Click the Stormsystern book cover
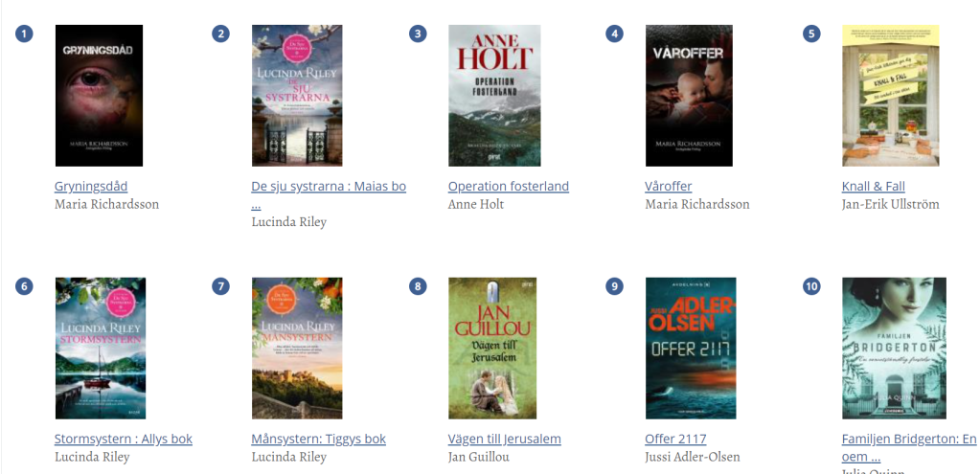 (100, 349)
